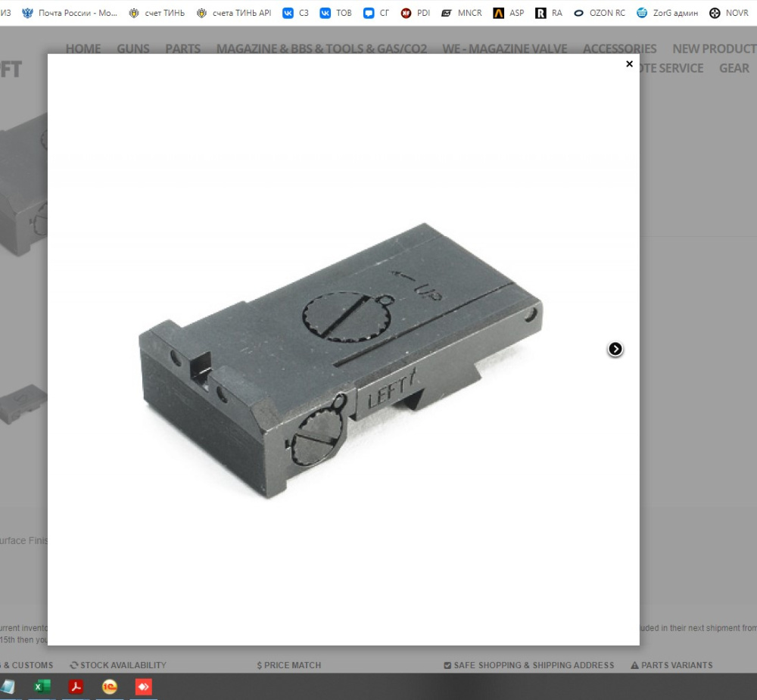Screen dimensions: 757x700
Task: Open Adobe Acrobat from the taskbar
Action: click(76, 686)
